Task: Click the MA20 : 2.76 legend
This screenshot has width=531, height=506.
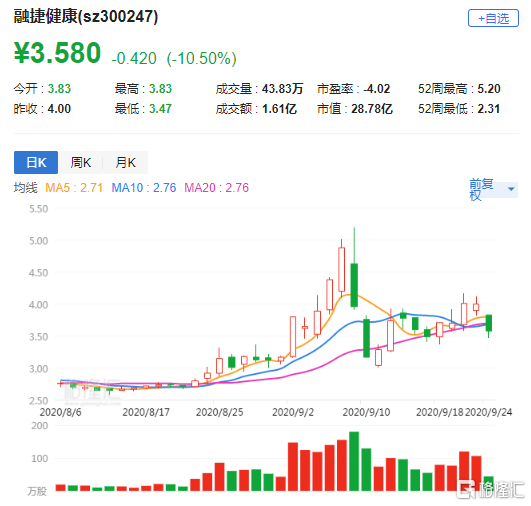Action: [x=216, y=188]
